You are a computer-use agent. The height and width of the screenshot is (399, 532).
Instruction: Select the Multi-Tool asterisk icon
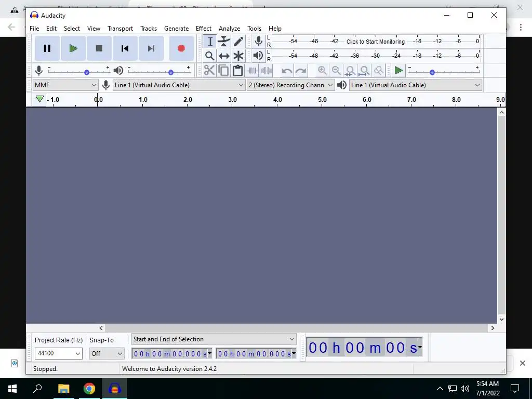(x=238, y=56)
